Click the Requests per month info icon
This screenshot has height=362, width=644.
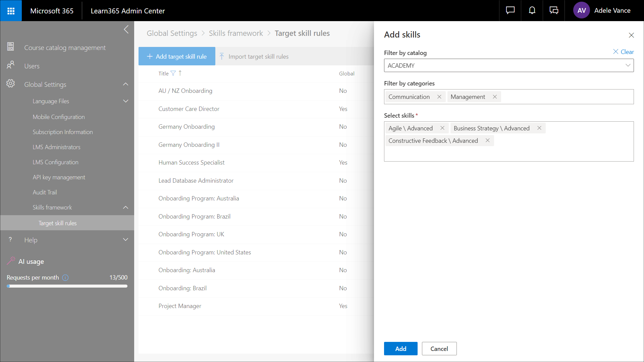(65, 278)
